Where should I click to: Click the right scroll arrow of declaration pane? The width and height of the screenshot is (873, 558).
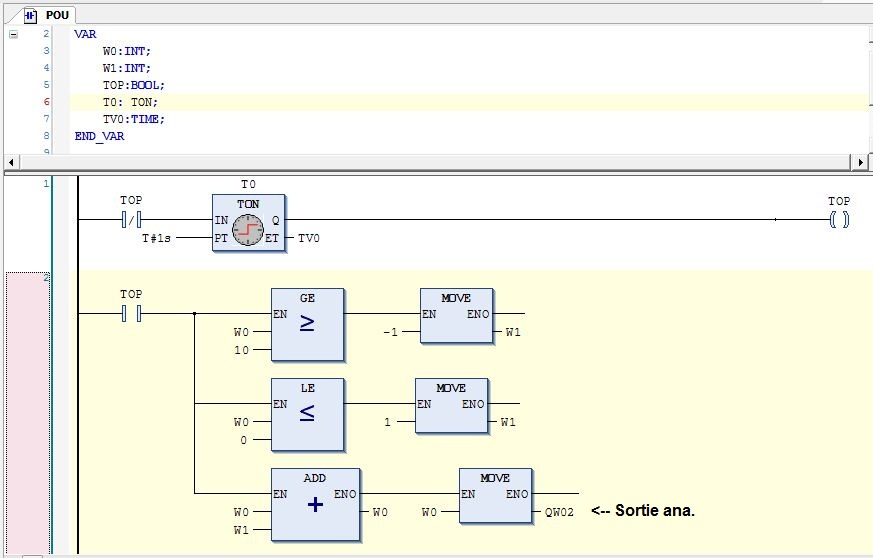[x=860, y=162]
